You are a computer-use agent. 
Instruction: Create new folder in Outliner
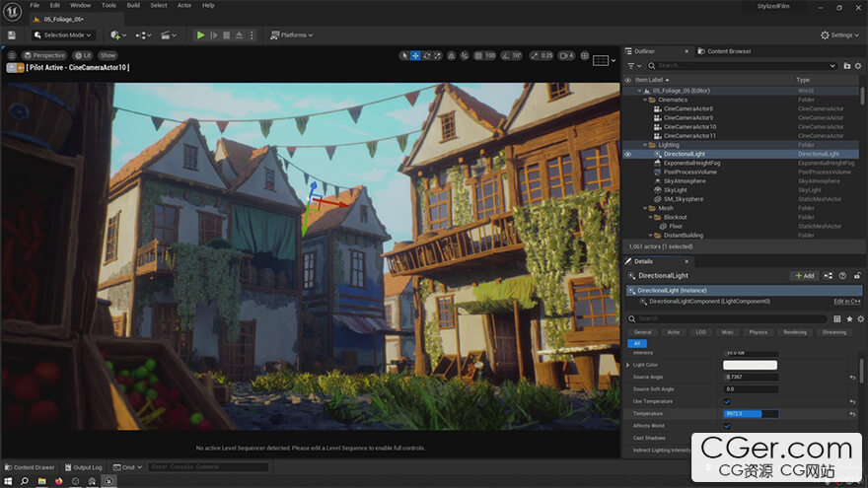pos(847,66)
